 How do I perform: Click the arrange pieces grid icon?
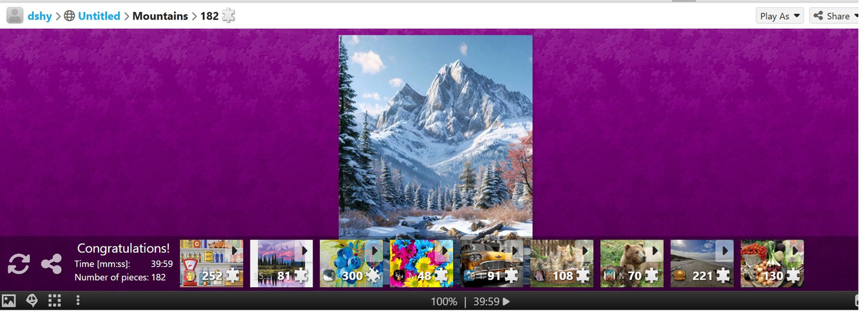pos(55,301)
